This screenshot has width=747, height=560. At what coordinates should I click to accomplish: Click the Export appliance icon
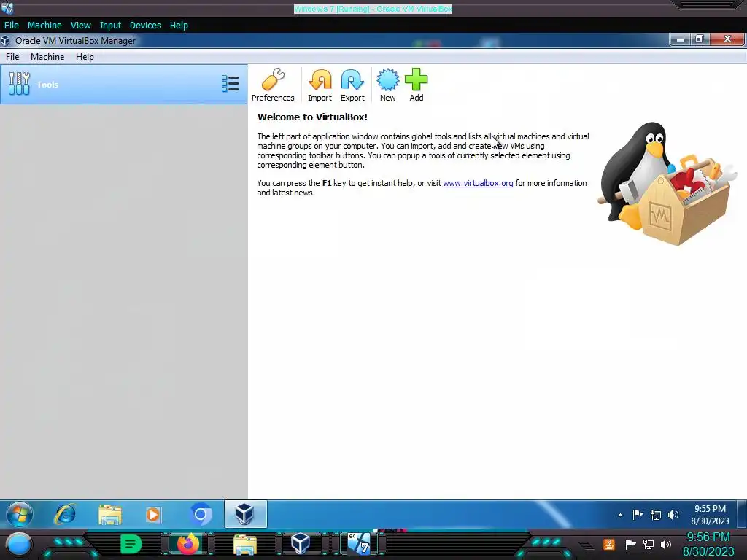click(352, 85)
